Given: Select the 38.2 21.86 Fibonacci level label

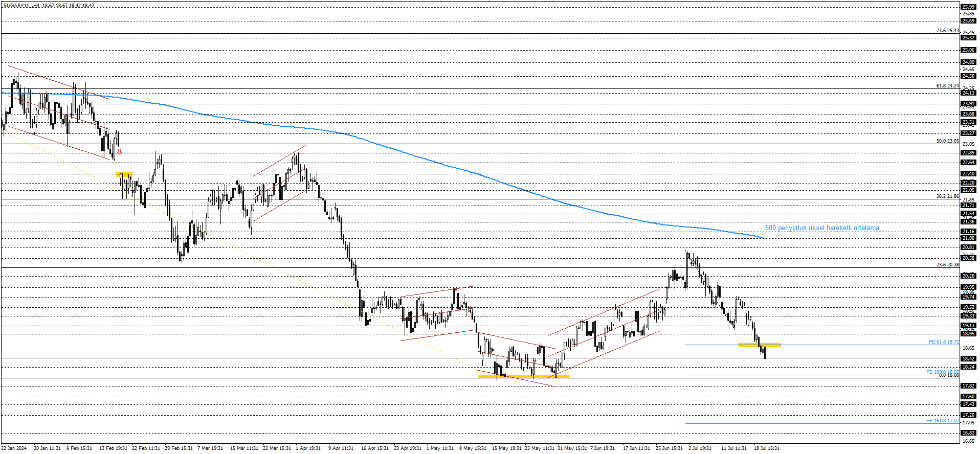Looking at the screenshot, I should [947, 196].
